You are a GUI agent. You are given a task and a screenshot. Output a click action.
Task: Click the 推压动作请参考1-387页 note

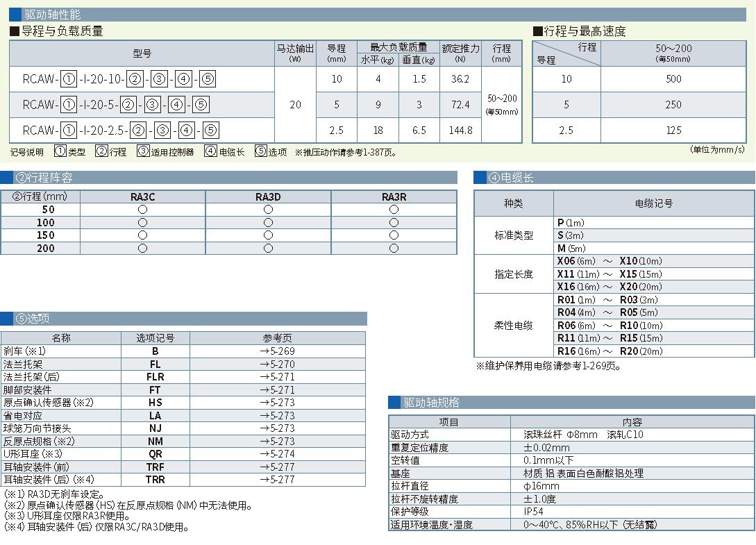coord(346,153)
